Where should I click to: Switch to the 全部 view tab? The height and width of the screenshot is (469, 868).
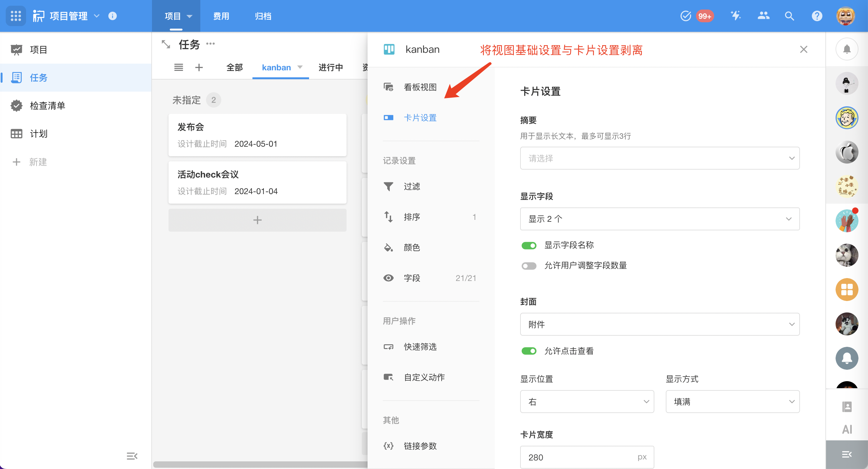[x=235, y=67]
